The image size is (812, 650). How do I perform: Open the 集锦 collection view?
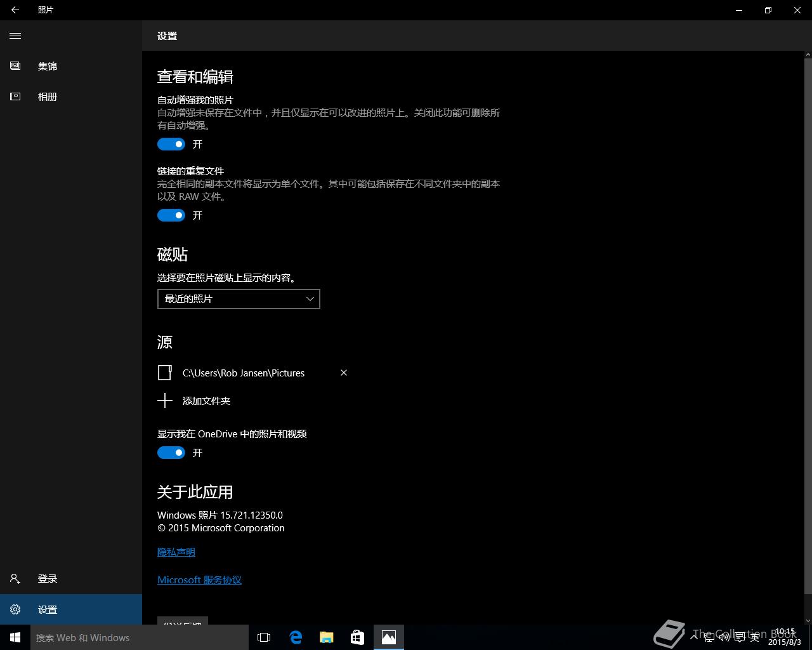pos(71,66)
